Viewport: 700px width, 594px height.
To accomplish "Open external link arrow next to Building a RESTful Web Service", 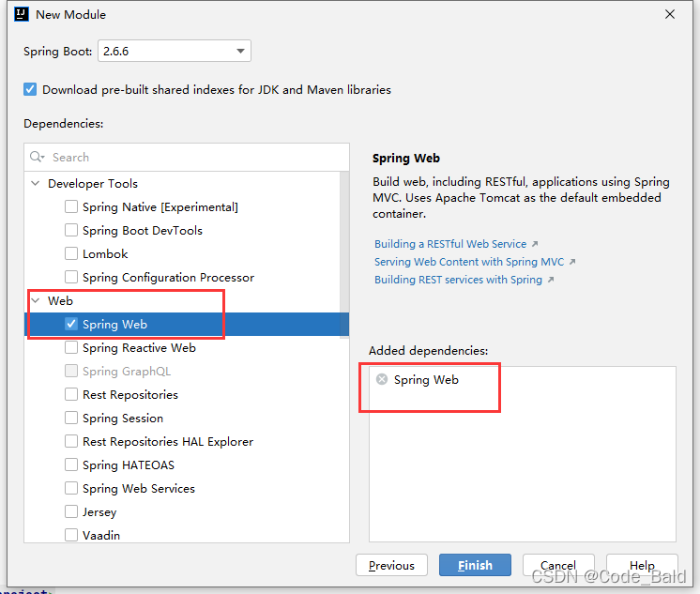I will tap(535, 244).
